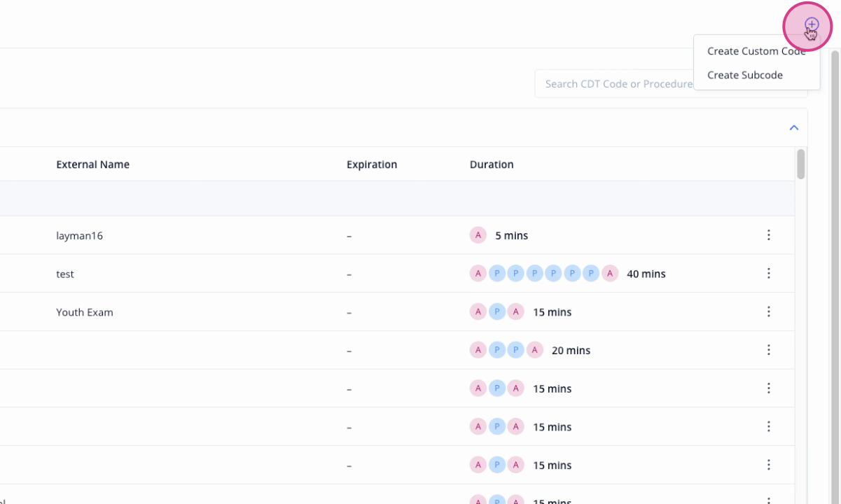Open the three-dot menu on the 20 mins row
This screenshot has width=841, height=504.
[x=768, y=350]
